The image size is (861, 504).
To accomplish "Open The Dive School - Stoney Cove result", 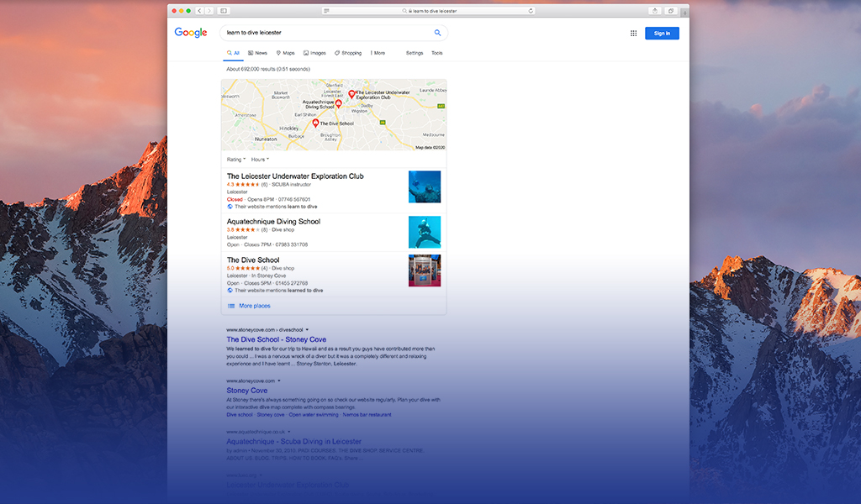I will (276, 339).
